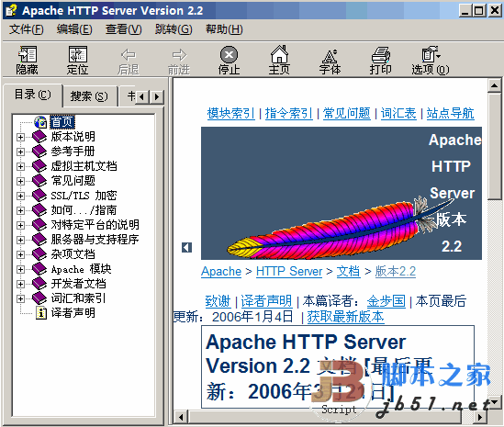504x427 pixels.
Task: Open the 编辑(E) menu
Action: click(74, 29)
